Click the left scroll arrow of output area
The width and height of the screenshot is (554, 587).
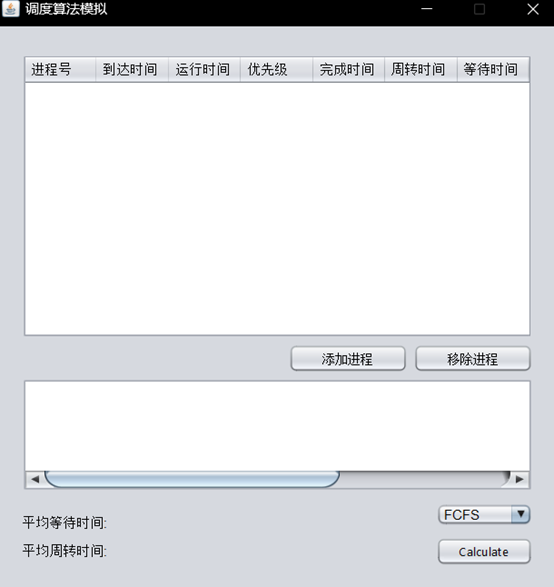tap(35, 479)
